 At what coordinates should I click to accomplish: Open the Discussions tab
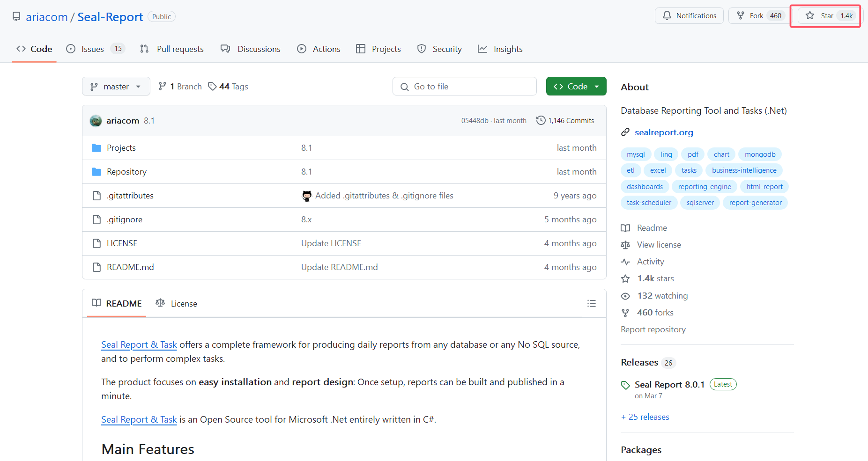click(x=251, y=49)
